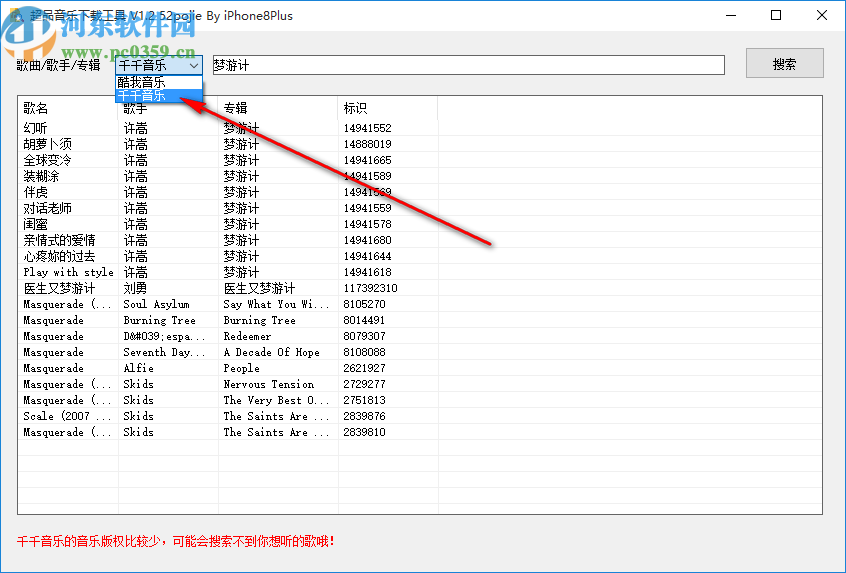This screenshot has height=573, width=846.
Task: Click the artist 刘勇
Action: 135,288
